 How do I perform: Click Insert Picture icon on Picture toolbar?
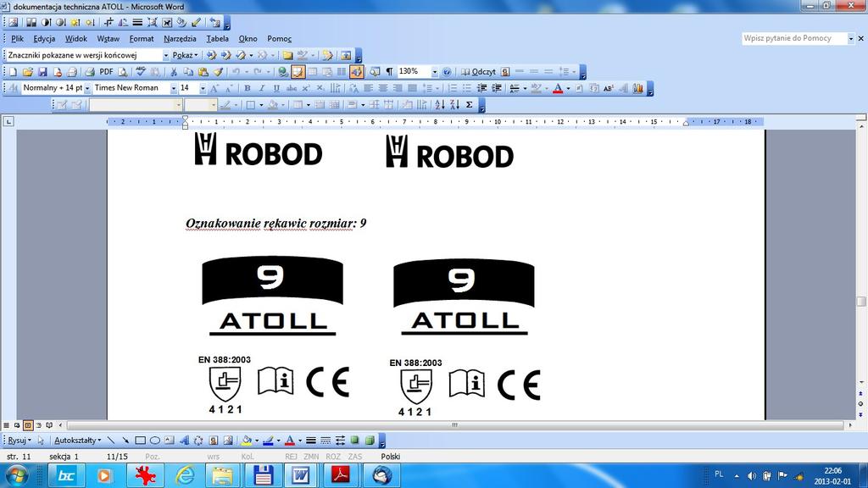14,23
